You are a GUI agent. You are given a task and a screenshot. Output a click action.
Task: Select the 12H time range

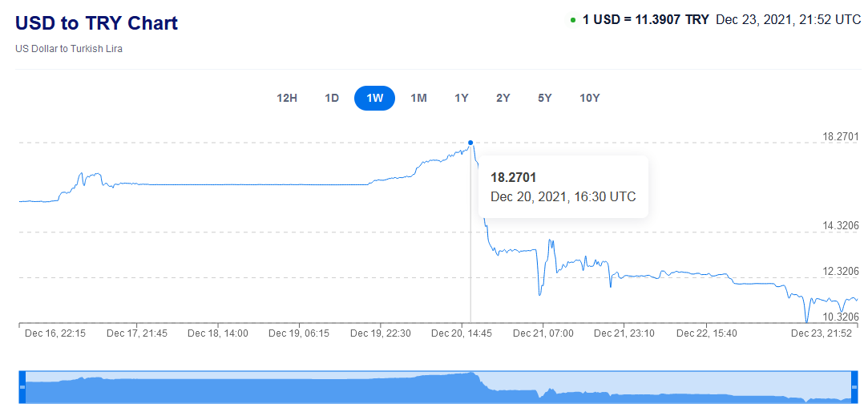287,98
